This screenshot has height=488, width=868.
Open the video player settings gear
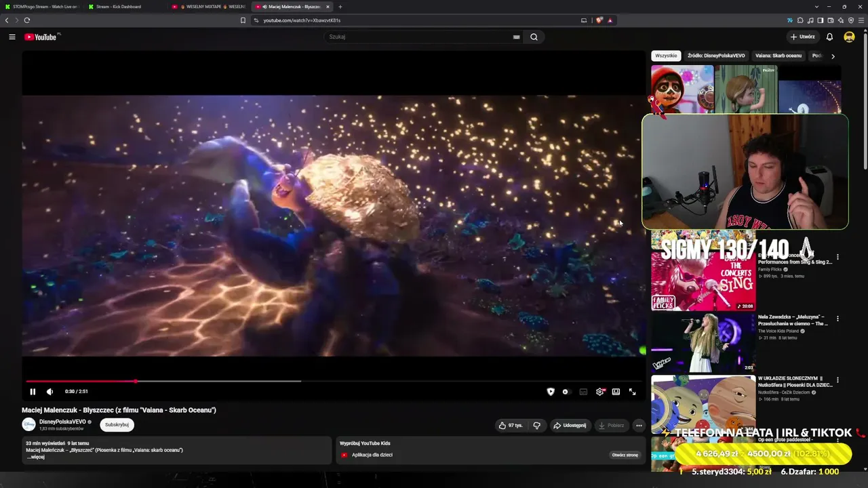coord(600,392)
